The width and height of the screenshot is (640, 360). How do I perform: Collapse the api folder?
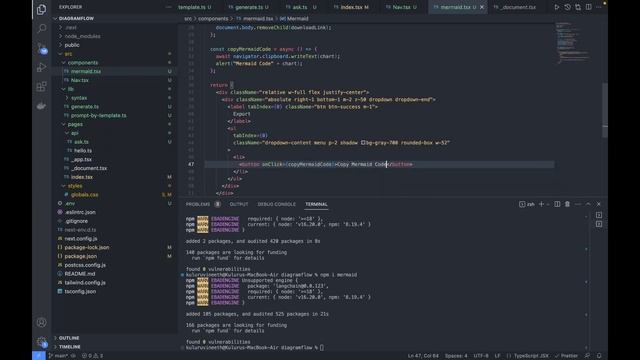tap(75, 133)
